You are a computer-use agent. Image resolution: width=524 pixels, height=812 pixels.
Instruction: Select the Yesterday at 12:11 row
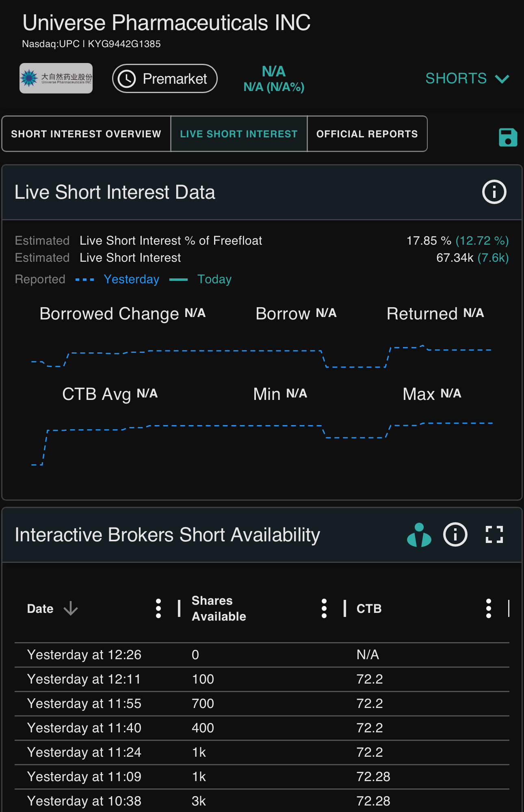coord(262,679)
